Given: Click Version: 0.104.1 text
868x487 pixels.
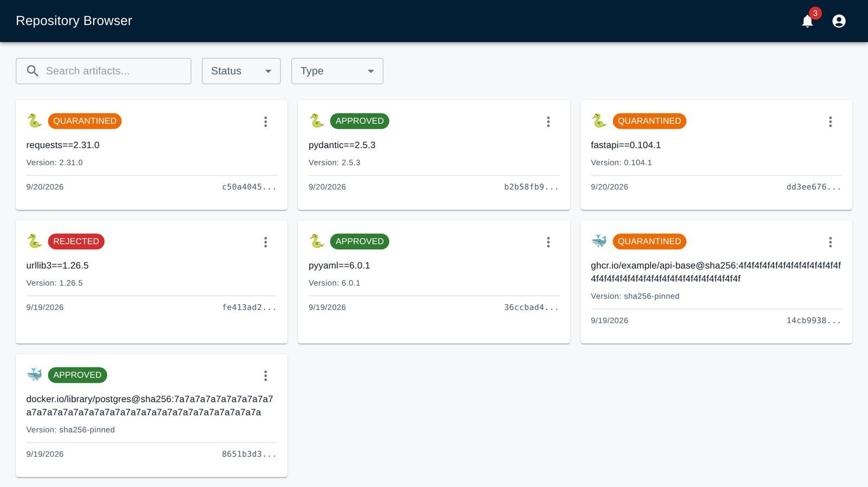Looking at the screenshot, I should pos(621,162).
